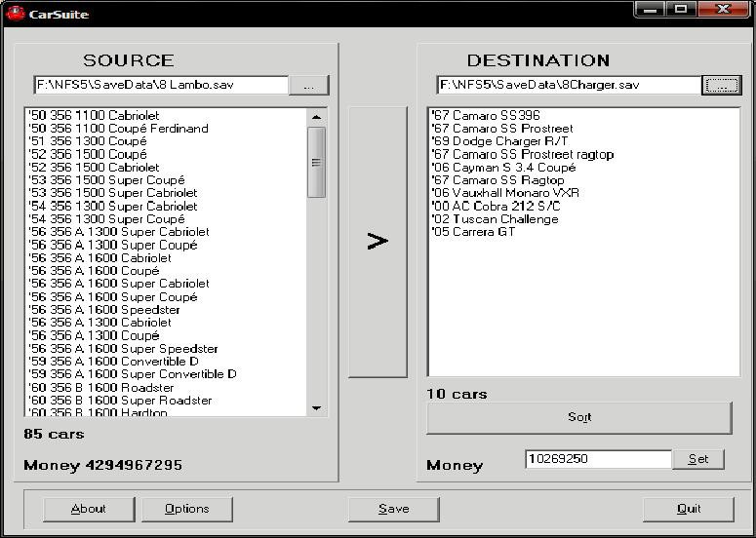Open the About dialog

point(88,509)
